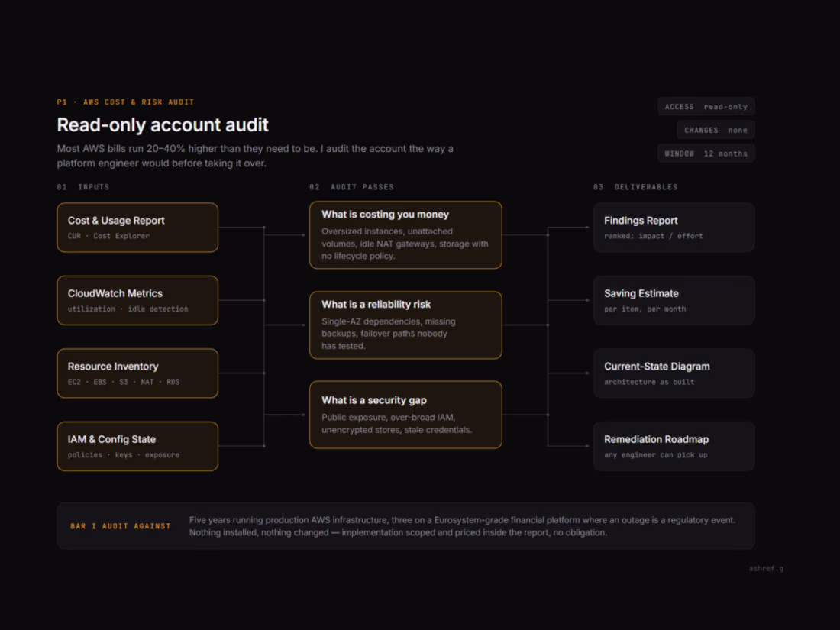Click the Most AWS bills run 20–40% paragraph
Image resolution: width=840 pixels, height=630 pixels.
point(255,156)
